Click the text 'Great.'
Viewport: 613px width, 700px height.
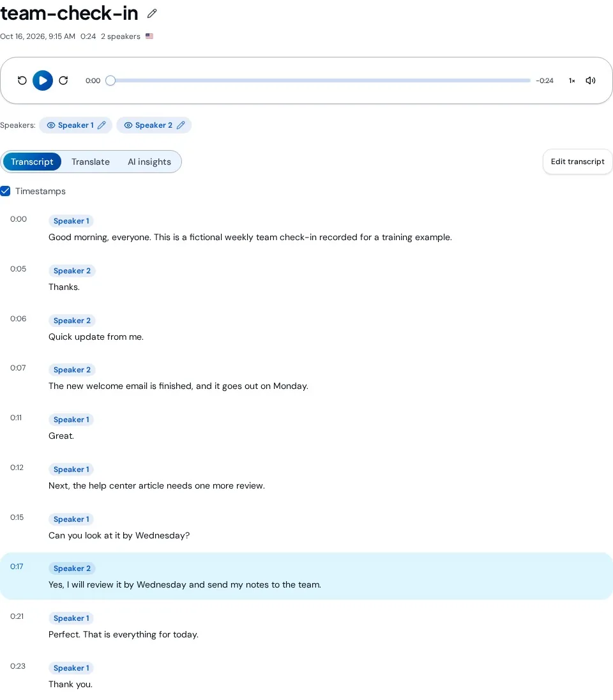tap(61, 436)
